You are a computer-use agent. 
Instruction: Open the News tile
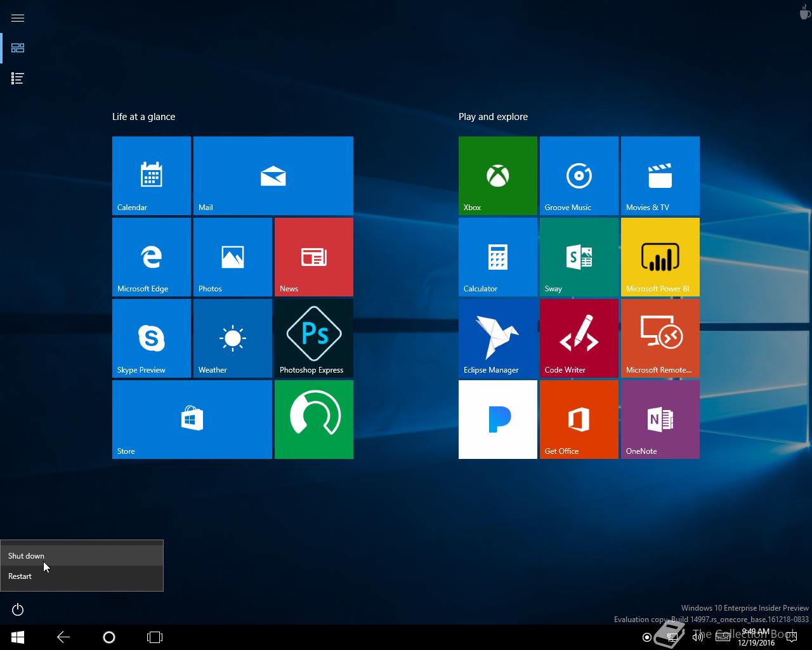coord(314,257)
